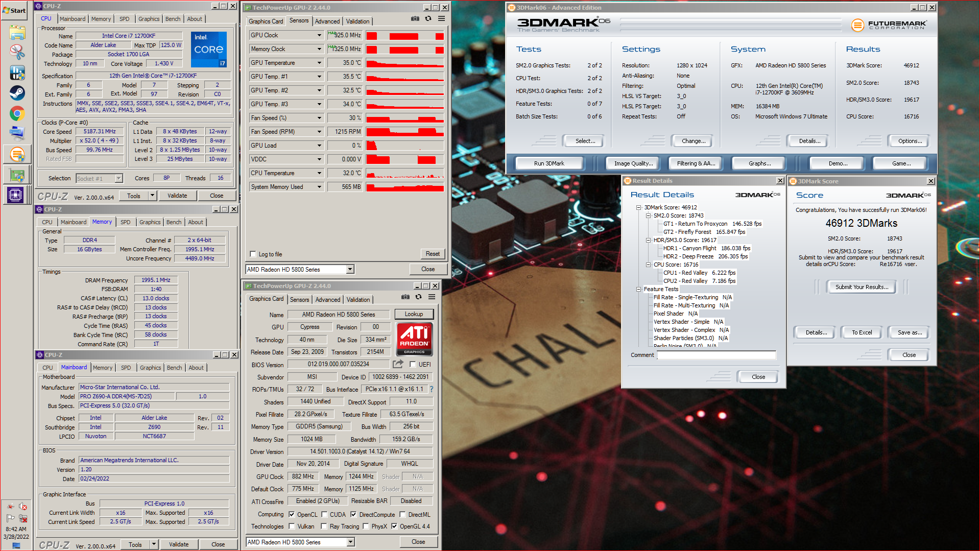
Task: Launch the Snipping Tool taskbar icon
Action: (x=17, y=52)
